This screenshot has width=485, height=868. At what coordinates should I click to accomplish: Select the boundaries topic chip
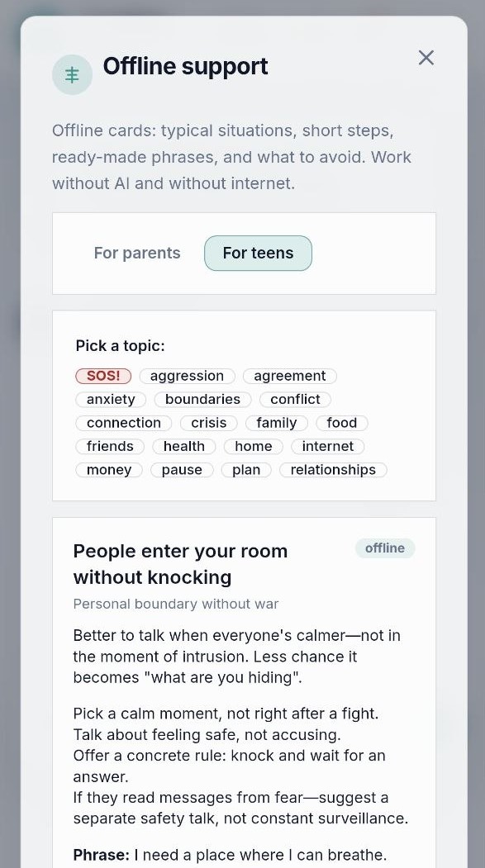click(x=202, y=400)
